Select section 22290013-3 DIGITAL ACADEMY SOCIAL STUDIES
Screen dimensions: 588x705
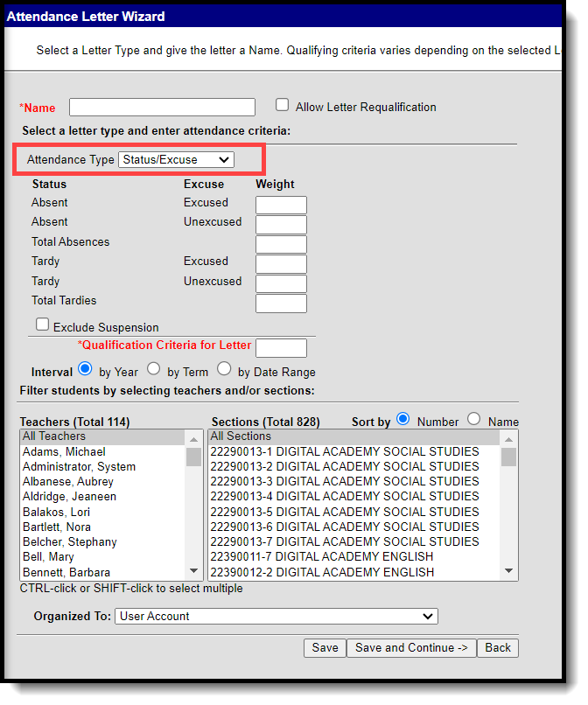click(354, 482)
